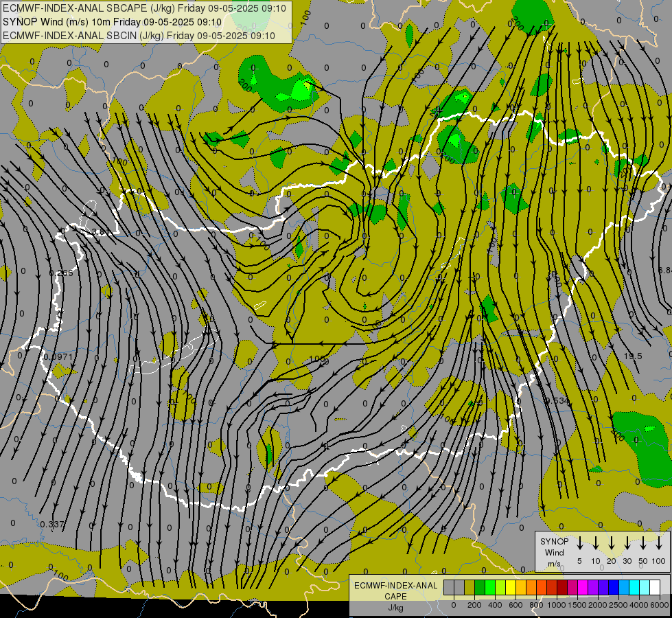Click the ECMWF-INDEX-ANAL CAPE legend label
This screenshot has height=618, width=672.
(x=395, y=591)
